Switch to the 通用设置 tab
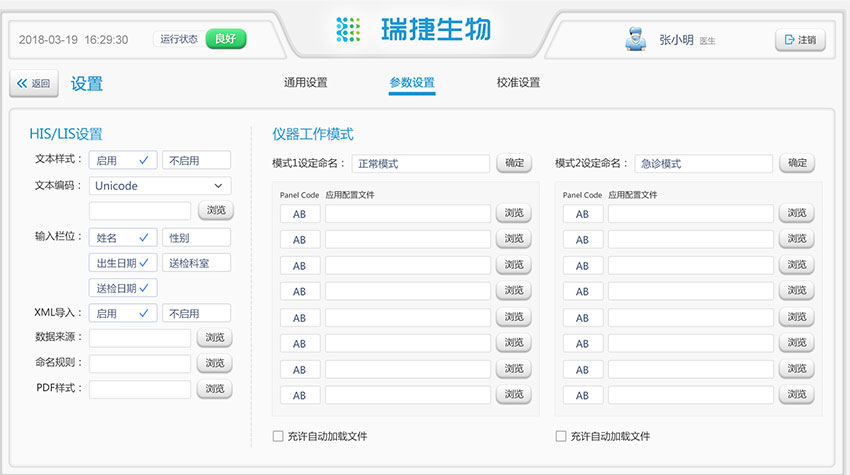Screen dimensions: 850x475 coord(305,83)
